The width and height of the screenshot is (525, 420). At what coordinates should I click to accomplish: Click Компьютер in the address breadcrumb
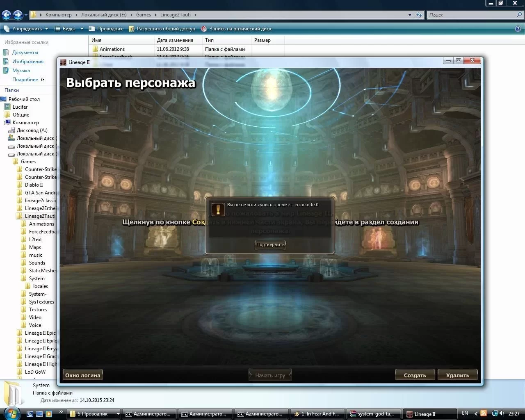58,15
